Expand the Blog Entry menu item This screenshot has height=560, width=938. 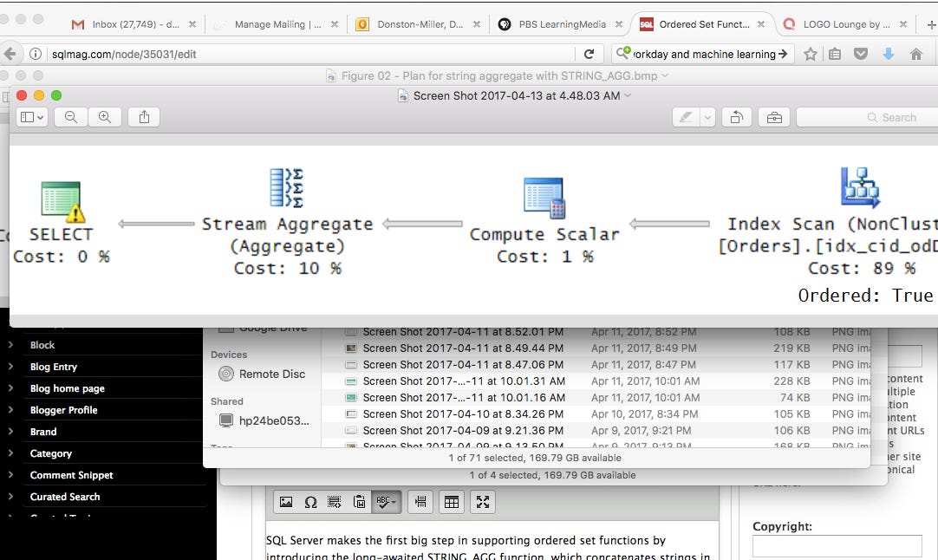(10, 367)
